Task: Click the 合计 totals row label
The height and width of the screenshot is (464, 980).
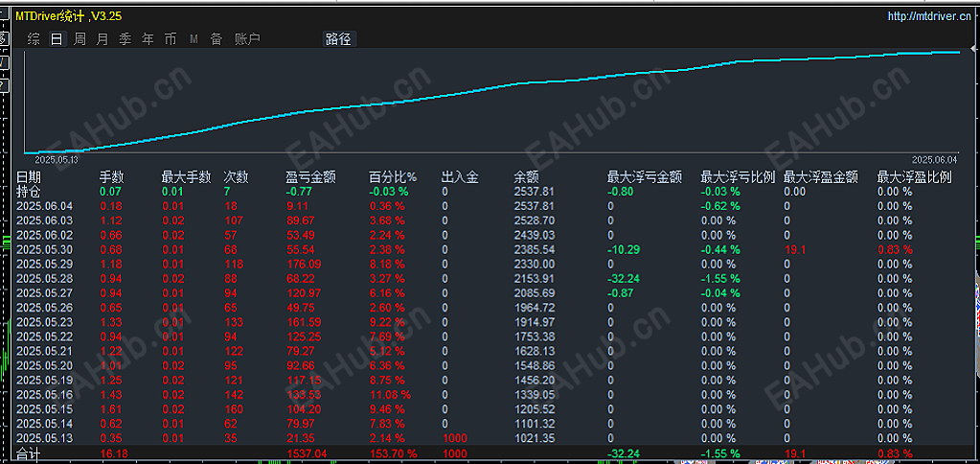Action: click(x=28, y=452)
